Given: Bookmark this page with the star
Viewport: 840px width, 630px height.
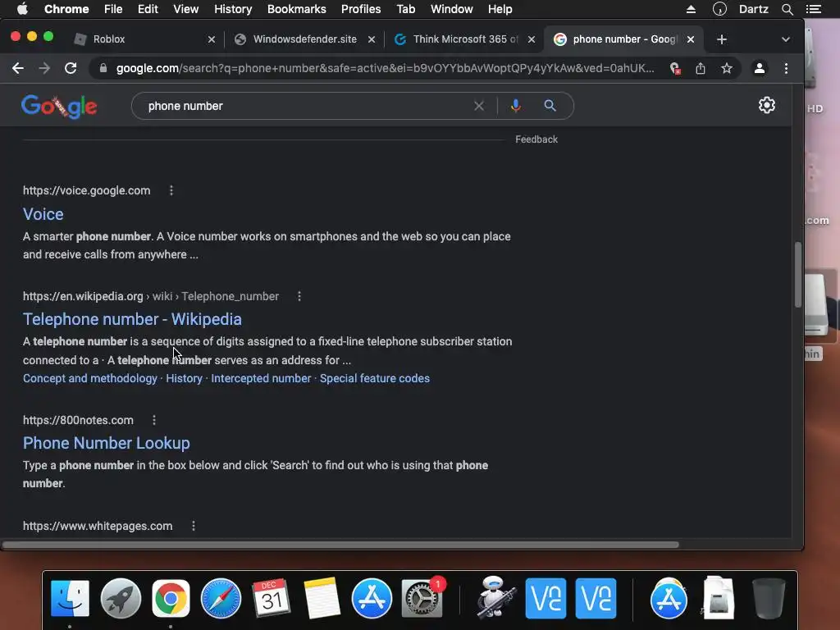Looking at the screenshot, I should click(727, 69).
